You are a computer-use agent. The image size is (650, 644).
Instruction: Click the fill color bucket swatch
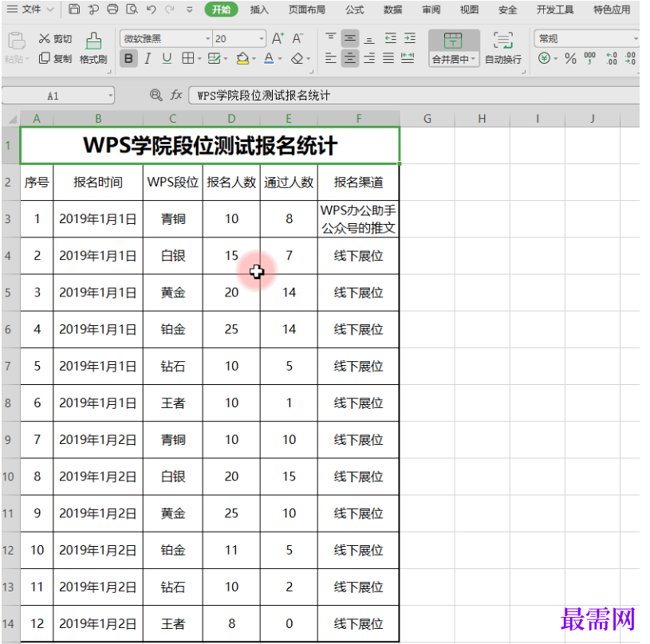(x=242, y=58)
